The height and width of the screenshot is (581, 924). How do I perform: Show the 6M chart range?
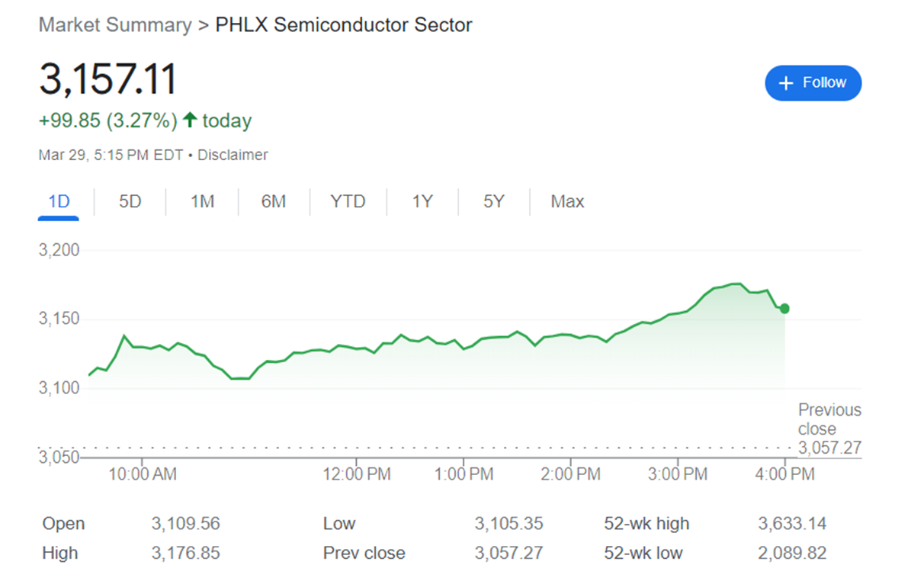pos(273,202)
